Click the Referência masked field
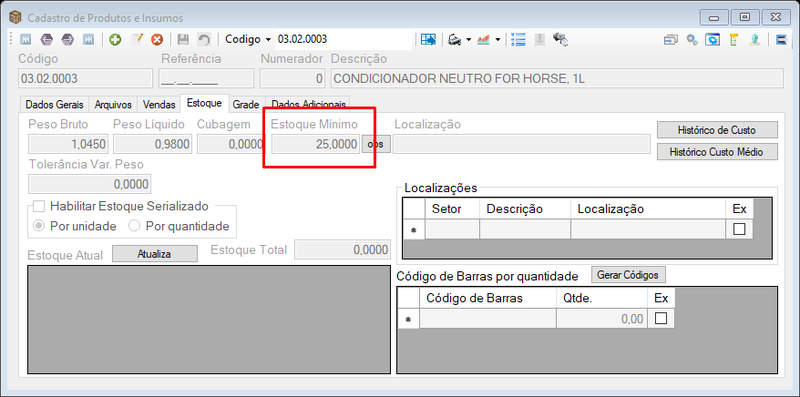This screenshot has height=397, width=800. (x=206, y=79)
